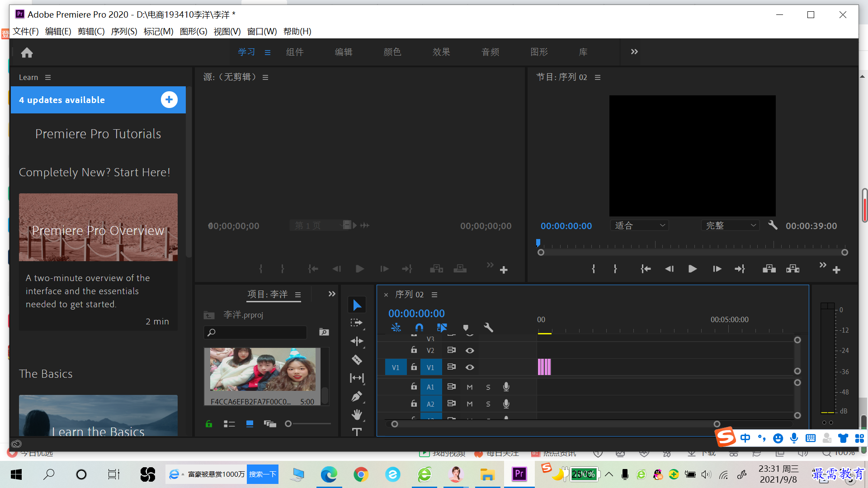
Task: Toggle linked selection in timeline
Action: pyautogui.click(x=442, y=328)
